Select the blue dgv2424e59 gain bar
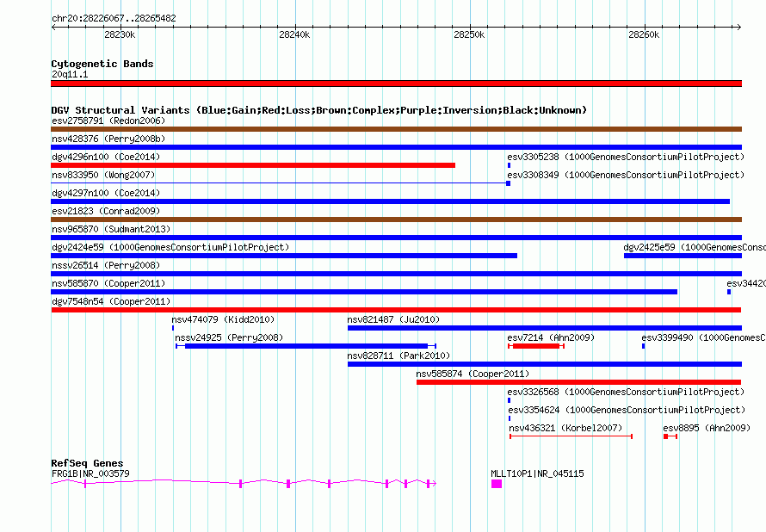 pos(284,256)
